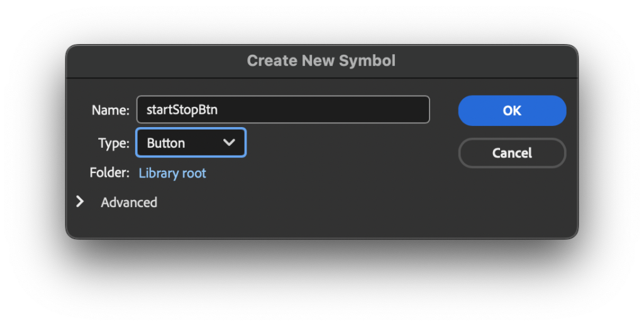Place cursor on startStopBtn text
The height and width of the screenshot is (326, 644).
pyautogui.click(x=182, y=110)
